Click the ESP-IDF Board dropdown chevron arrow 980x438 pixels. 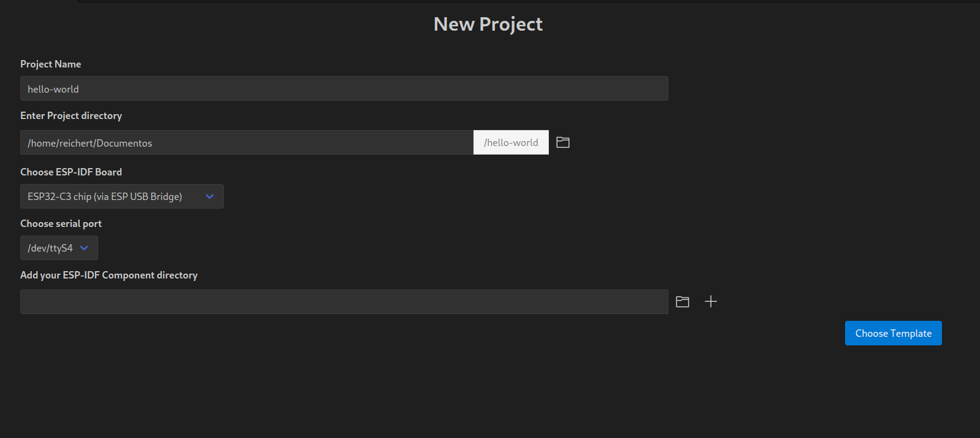coord(210,196)
